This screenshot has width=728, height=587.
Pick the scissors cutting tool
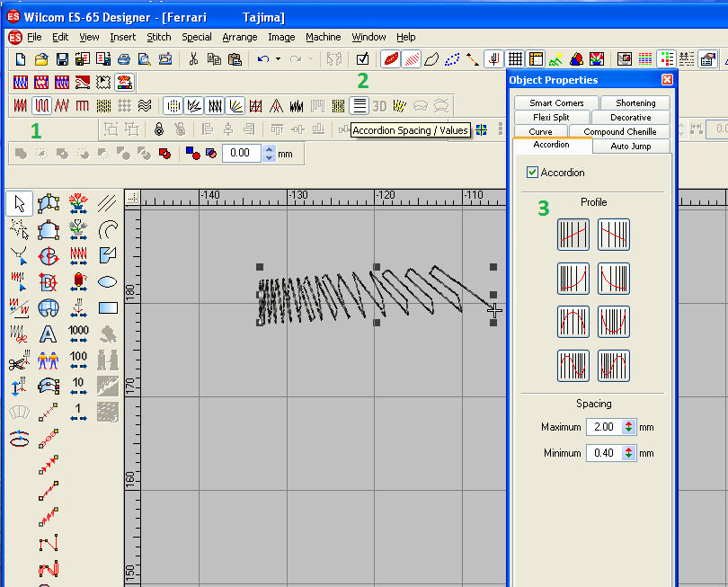(x=20, y=362)
